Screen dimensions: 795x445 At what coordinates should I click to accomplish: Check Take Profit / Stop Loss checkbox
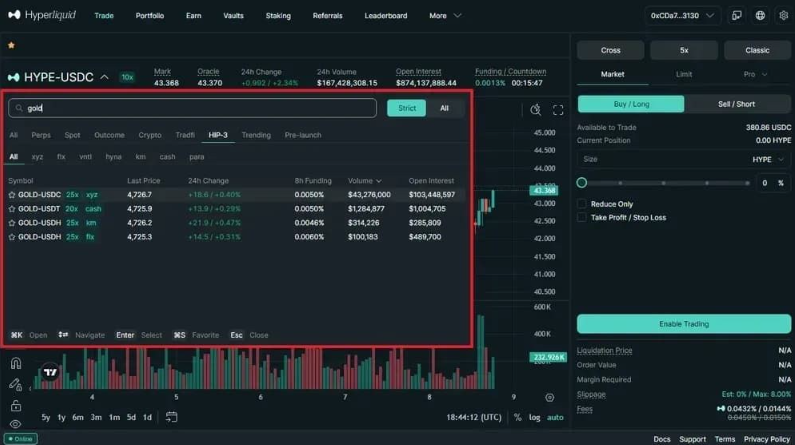pyautogui.click(x=582, y=217)
